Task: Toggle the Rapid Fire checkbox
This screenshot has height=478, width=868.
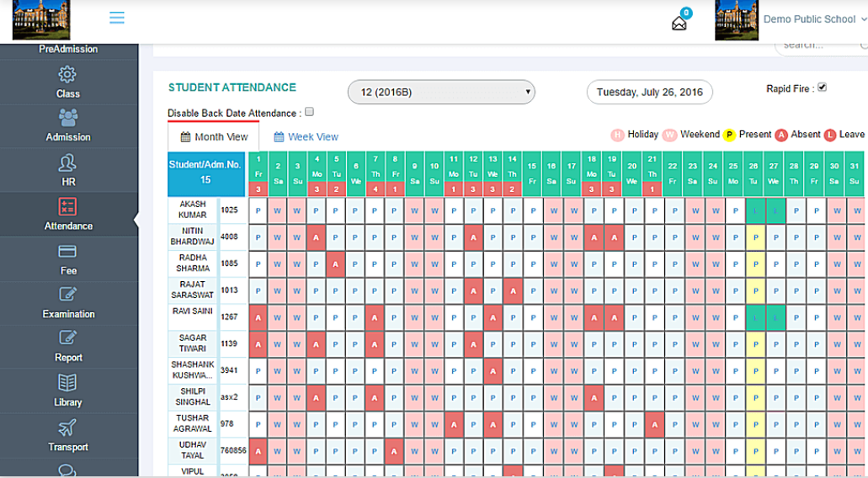Action: click(823, 88)
